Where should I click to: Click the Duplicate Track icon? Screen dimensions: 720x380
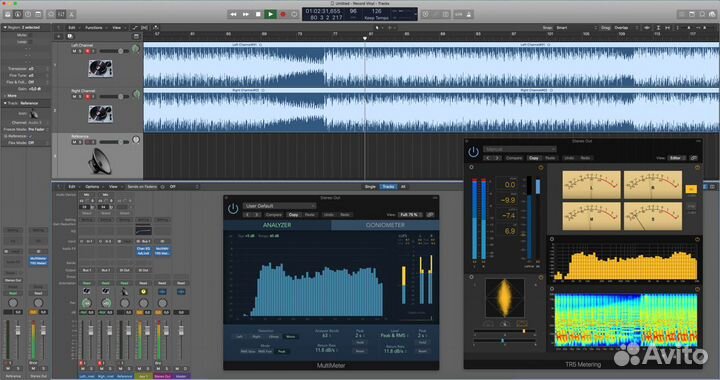pyautogui.click(x=70, y=36)
